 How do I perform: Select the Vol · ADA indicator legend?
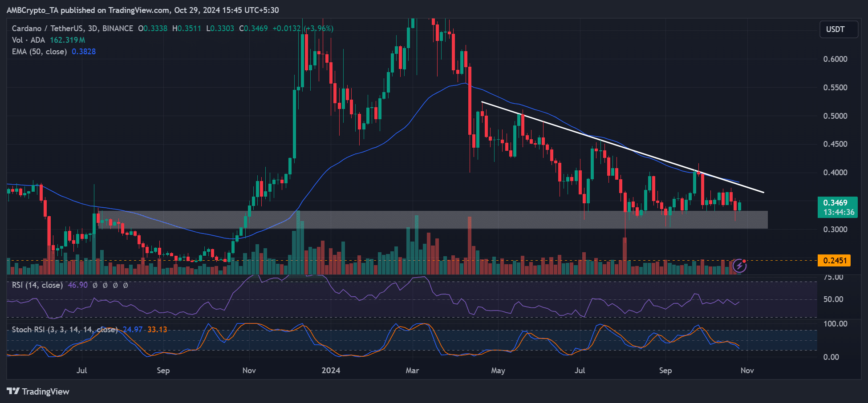click(28, 40)
